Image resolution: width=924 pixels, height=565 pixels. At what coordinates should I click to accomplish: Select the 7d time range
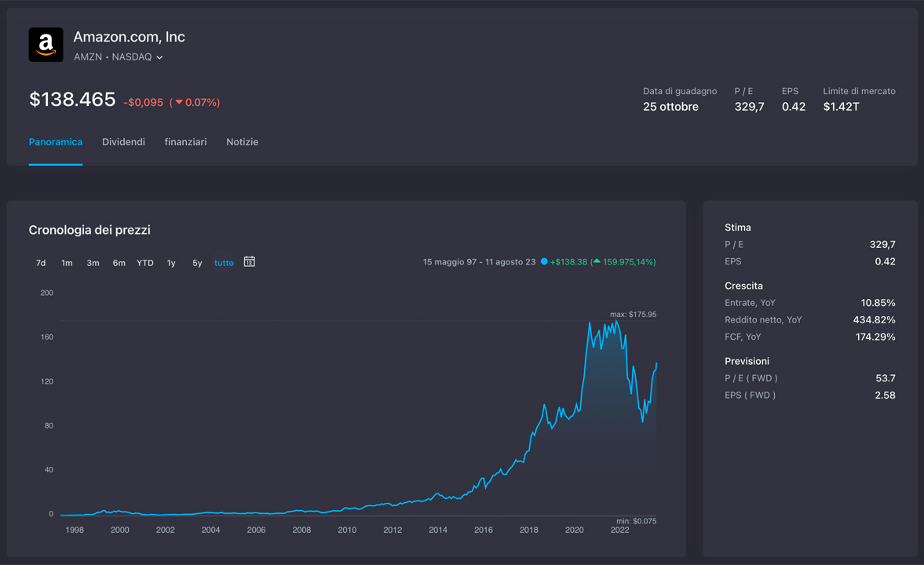point(41,263)
